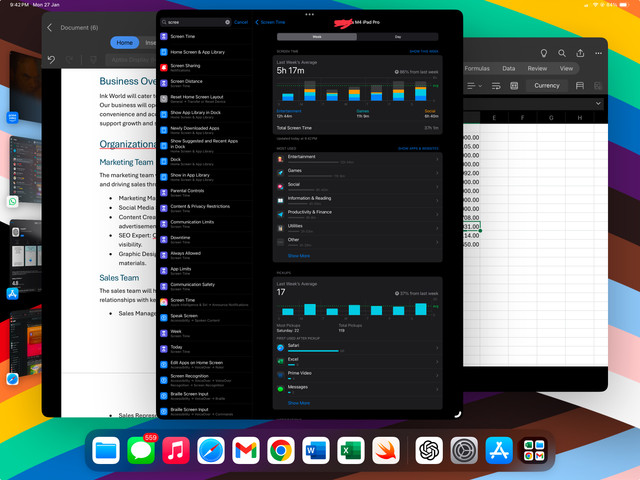Image resolution: width=640 pixels, height=480 pixels.
Task: Open the Safari first-used-after-pickup row
Action: coord(358,348)
